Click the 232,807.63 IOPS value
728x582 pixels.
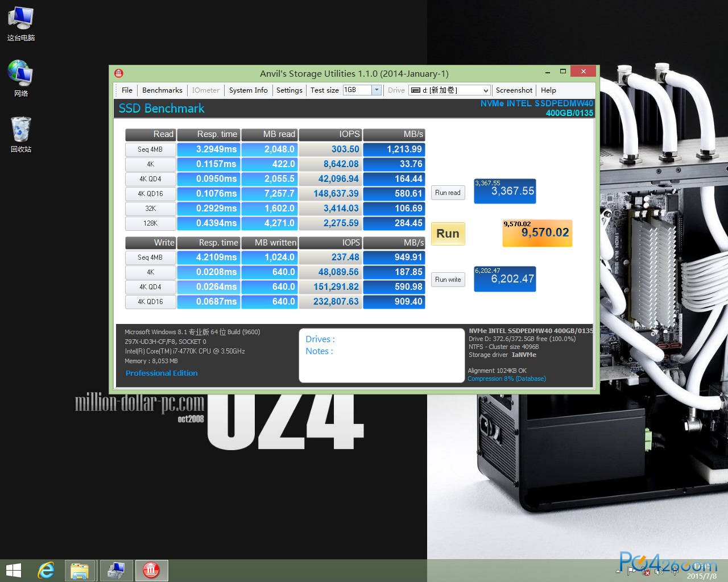(330, 302)
